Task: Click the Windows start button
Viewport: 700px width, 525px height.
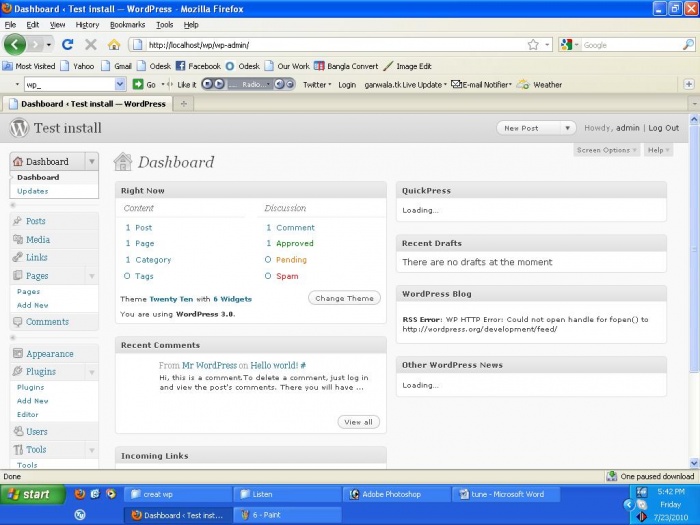Action: tap(32, 494)
